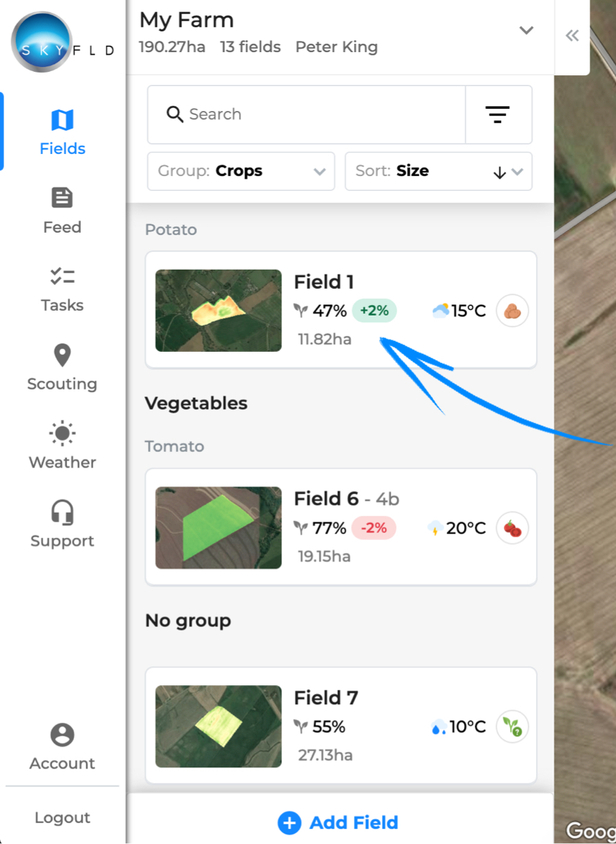
Task: Click the unknown crop icon on Field 7
Action: [512, 726]
